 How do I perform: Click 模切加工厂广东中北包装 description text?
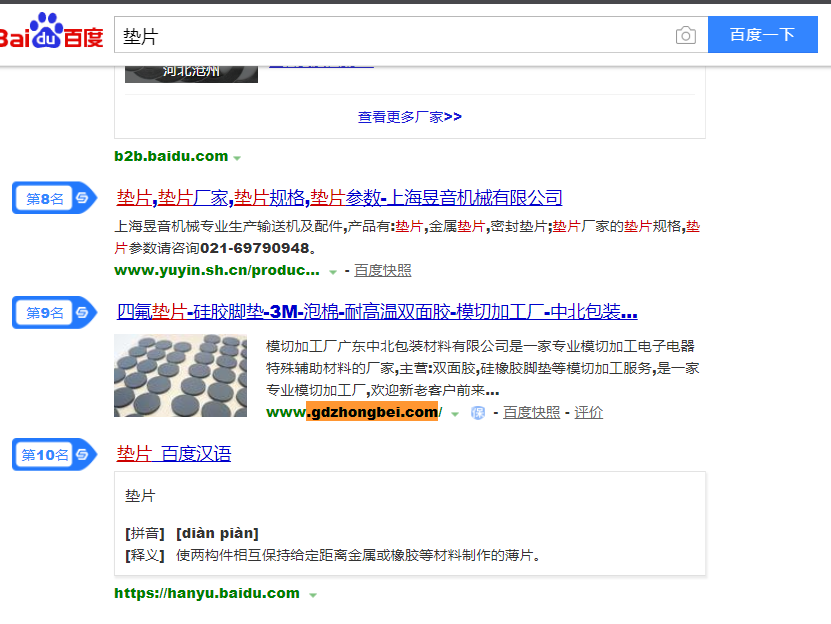click(x=482, y=368)
